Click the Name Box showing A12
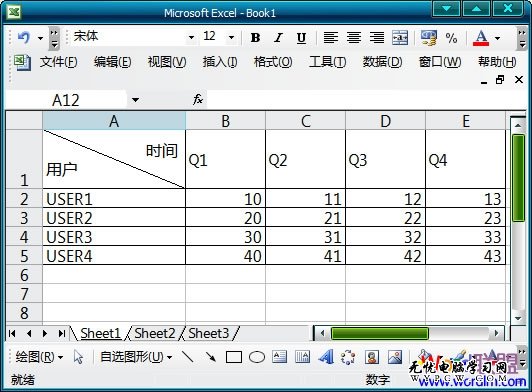The width and height of the screenshot is (532, 392). pos(66,100)
